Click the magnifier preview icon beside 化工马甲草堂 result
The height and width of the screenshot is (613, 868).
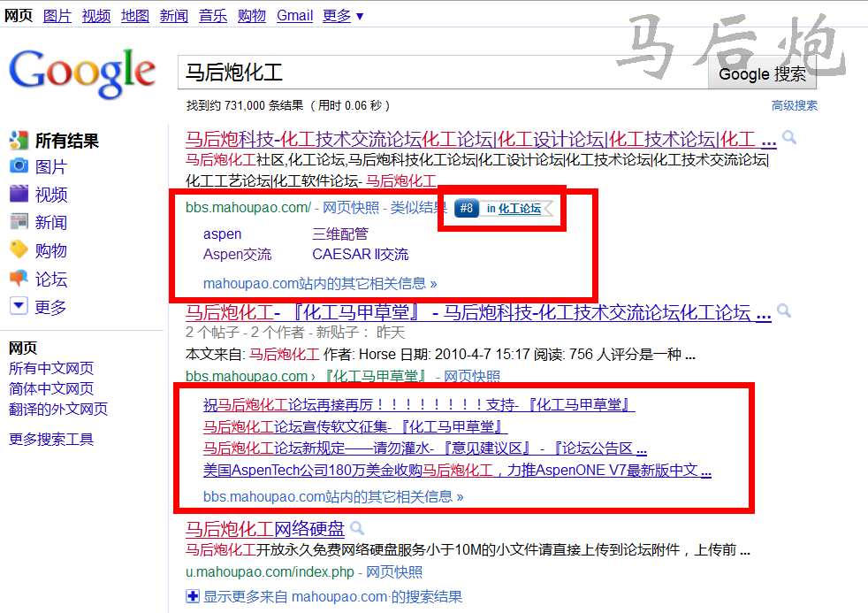click(x=784, y=311)
